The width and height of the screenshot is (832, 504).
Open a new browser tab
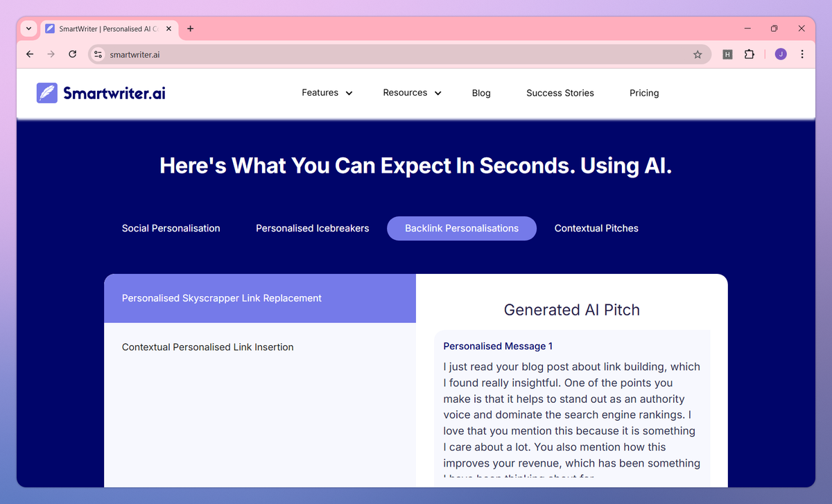tap(190, 28)
